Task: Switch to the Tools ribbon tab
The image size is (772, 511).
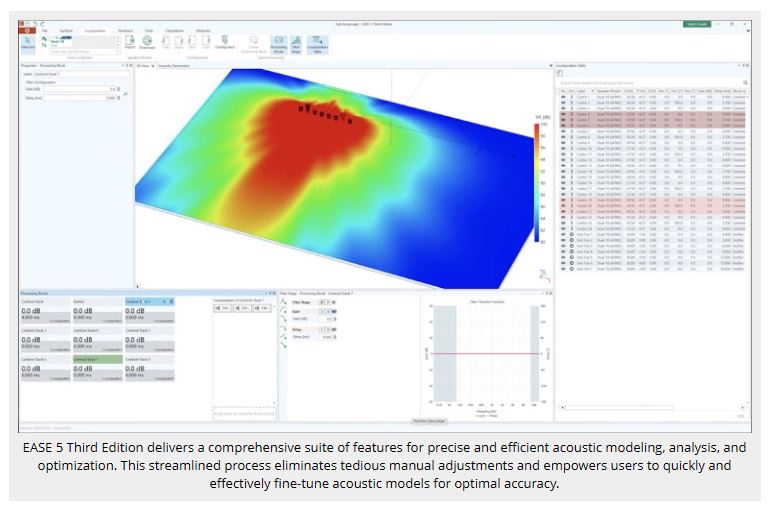Action: pyautogui.click(x=149, y=31)
